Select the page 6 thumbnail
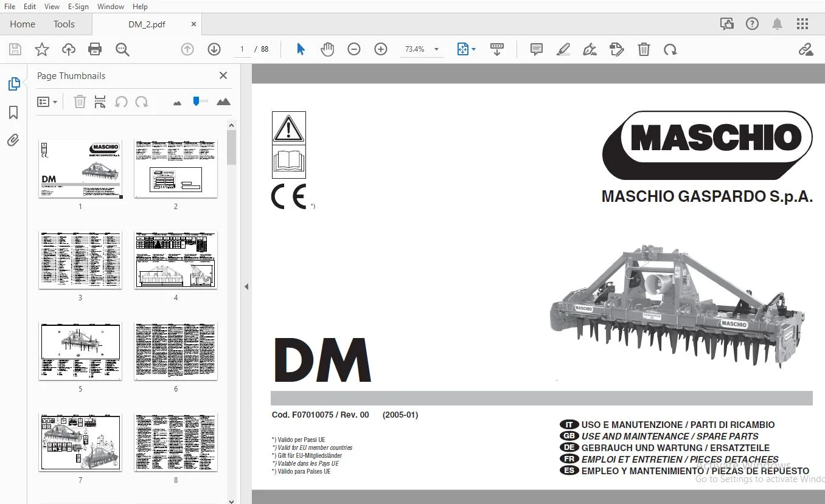 pyautogui.click(x=176, y=351)
